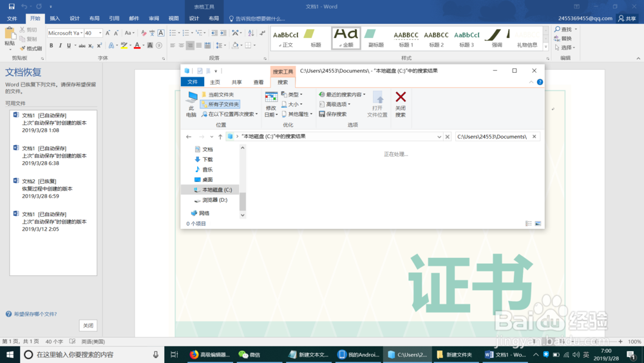644x363 pixels.
Task: Open Advanced Options (高级选项) dropdown
Action: tap(335, 104)
